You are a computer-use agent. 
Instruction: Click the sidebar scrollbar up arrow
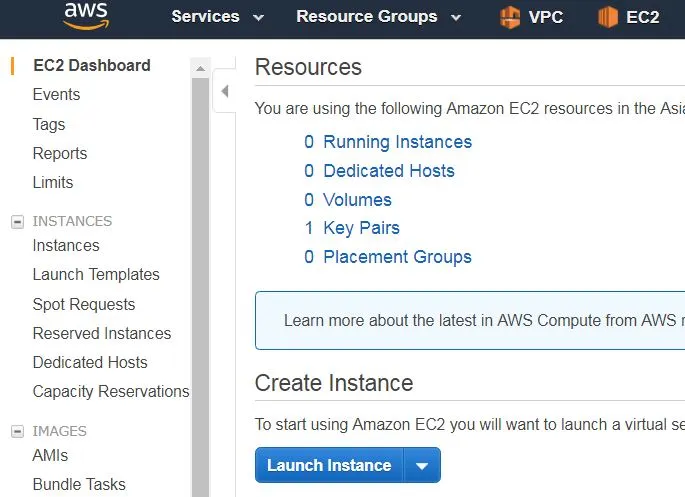(201, 68)
